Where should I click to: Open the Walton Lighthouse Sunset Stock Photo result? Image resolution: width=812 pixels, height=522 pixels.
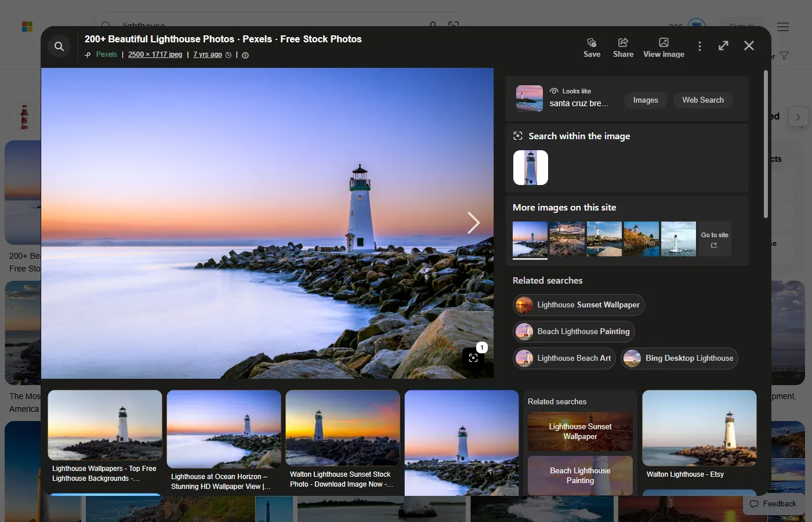[x=343, y=441]
